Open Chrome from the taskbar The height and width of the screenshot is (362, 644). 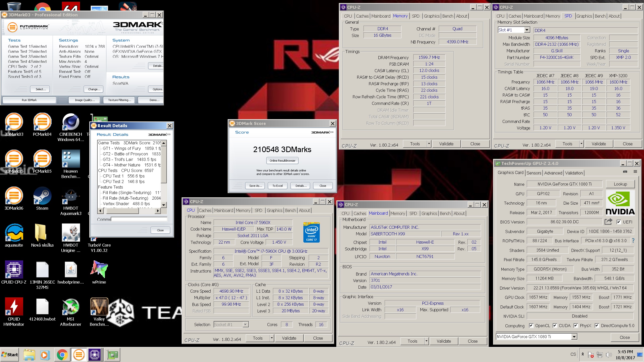pos(62,355)
